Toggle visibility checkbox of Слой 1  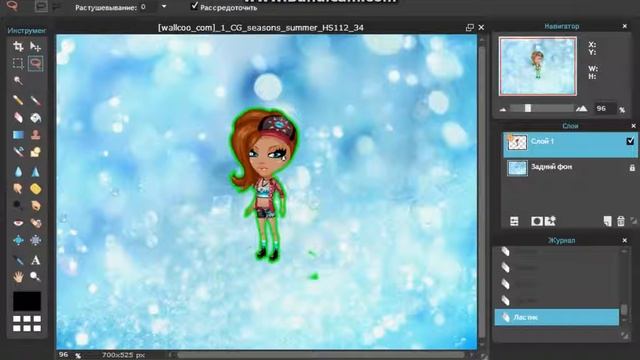pyautogui.click(x=630, y=141)
